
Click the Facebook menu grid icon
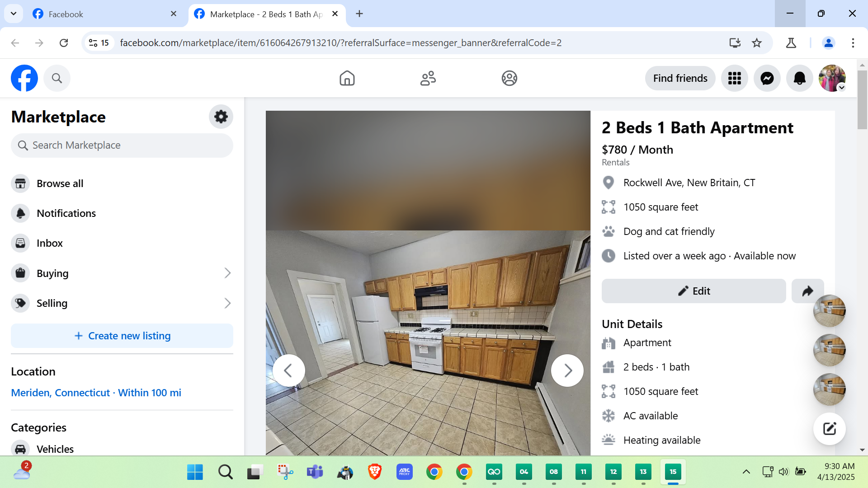(734, 79)
